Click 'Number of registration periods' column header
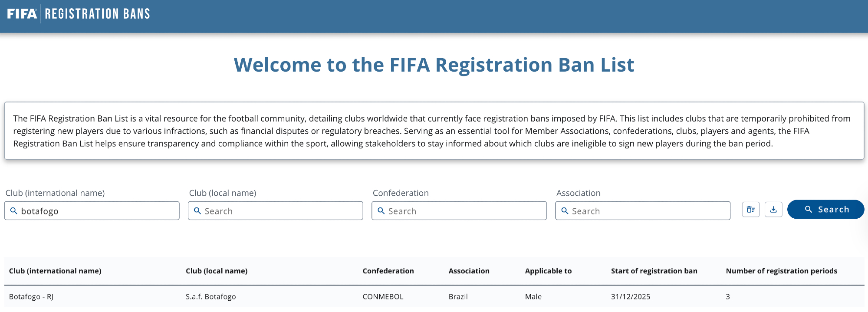The image size is (868, 312). point(781,271)
